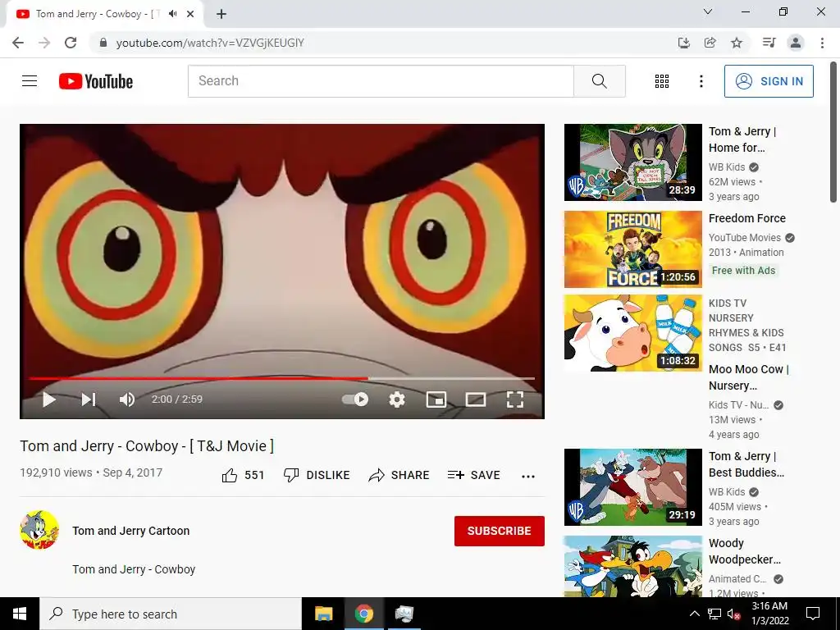This screenshot has width=840, height=630.
Task: Open the Windows Start menu
Action: [x=20, y=614]
